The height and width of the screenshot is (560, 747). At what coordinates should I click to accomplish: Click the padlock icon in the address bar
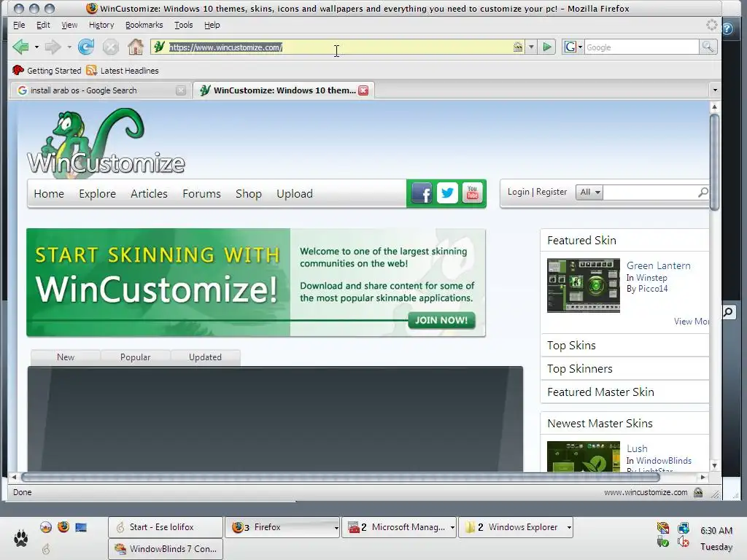517,47
